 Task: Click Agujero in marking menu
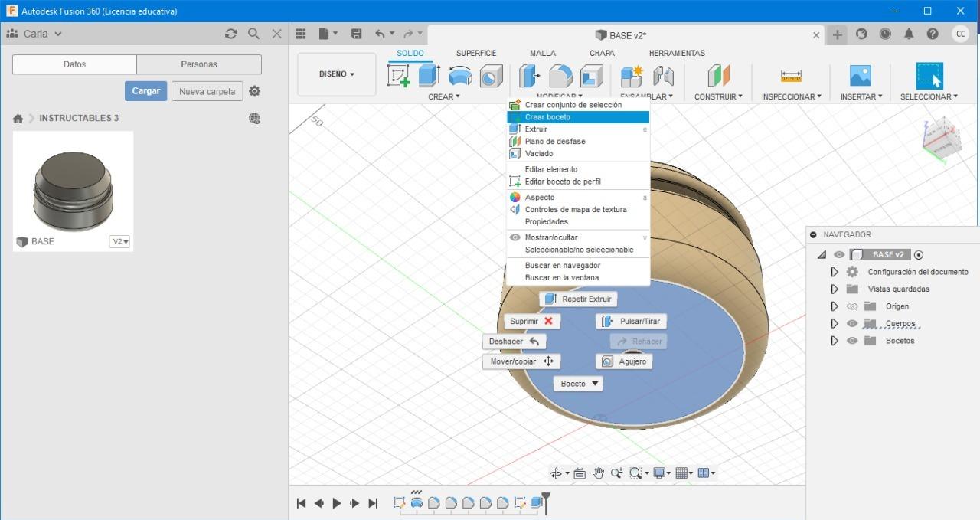(624, 361)
